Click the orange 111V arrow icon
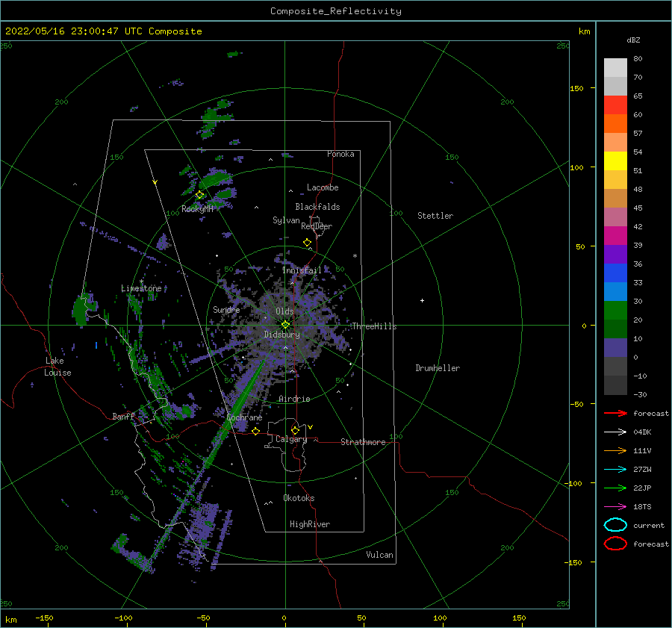Image resolution: width=672 pixels, height=628 pixels. [615, 450]
